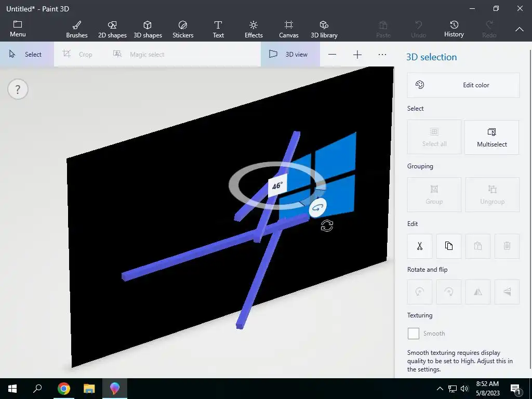Copy the selection with the copy icon
The image size is (532, 399).
click(448, 246)
